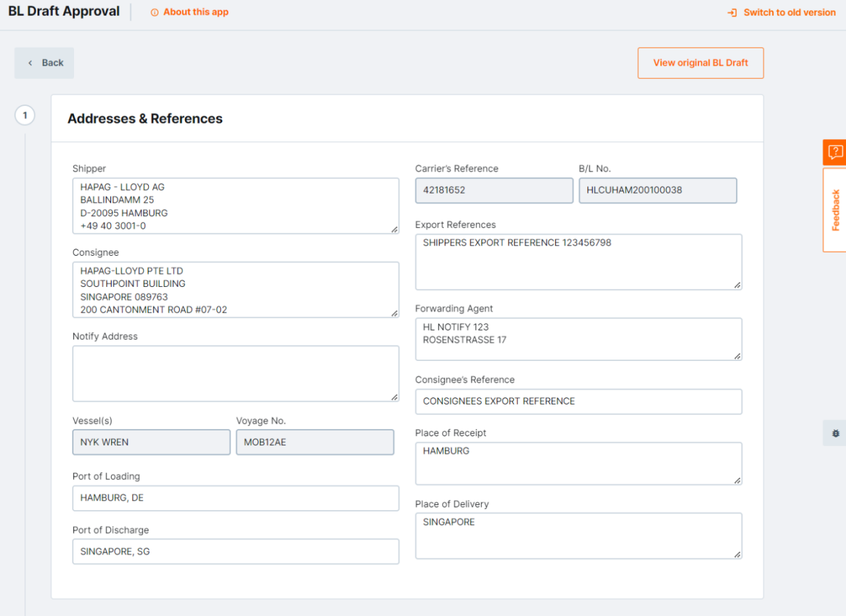Image resolution: width=846 pixels, height=616 pixels.
Task: Click the Shipper field resize handle
Action: [x=394, y=229]
